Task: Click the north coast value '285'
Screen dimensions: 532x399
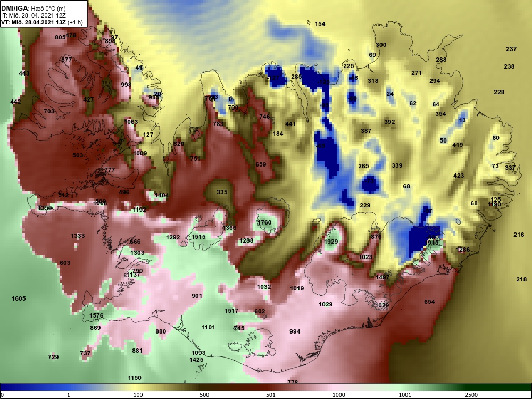Action: (x=296, y=77)
